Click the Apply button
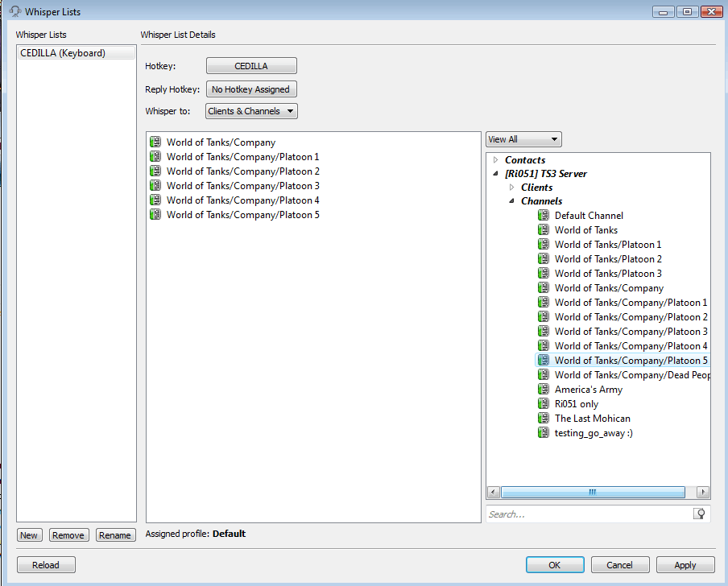Screen dimensions: 728x586 (685, 565)
